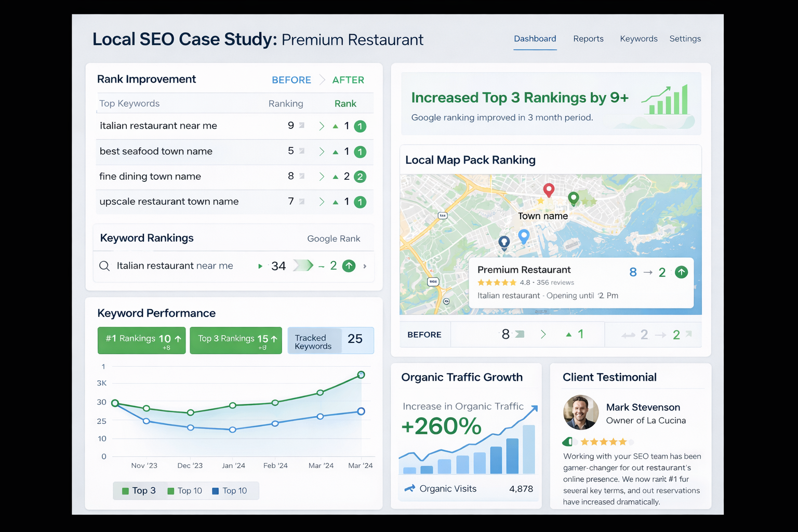Expand the Italian restaurant near me keyword row

365,266
